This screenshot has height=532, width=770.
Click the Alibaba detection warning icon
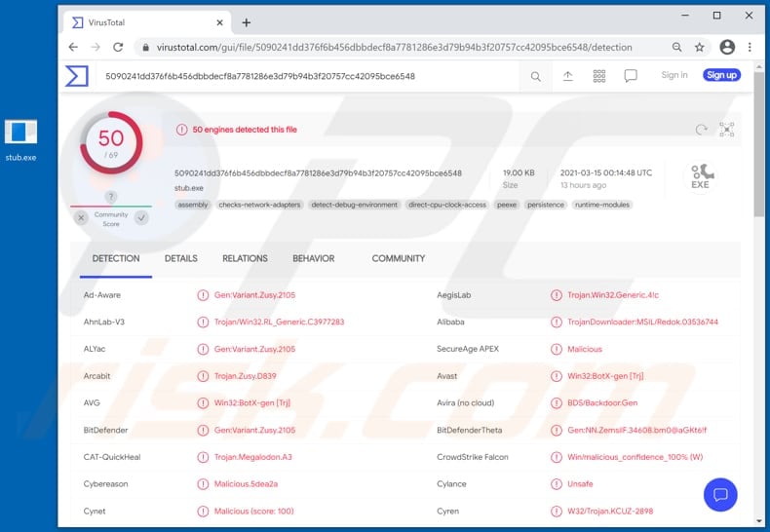(556, 322)
